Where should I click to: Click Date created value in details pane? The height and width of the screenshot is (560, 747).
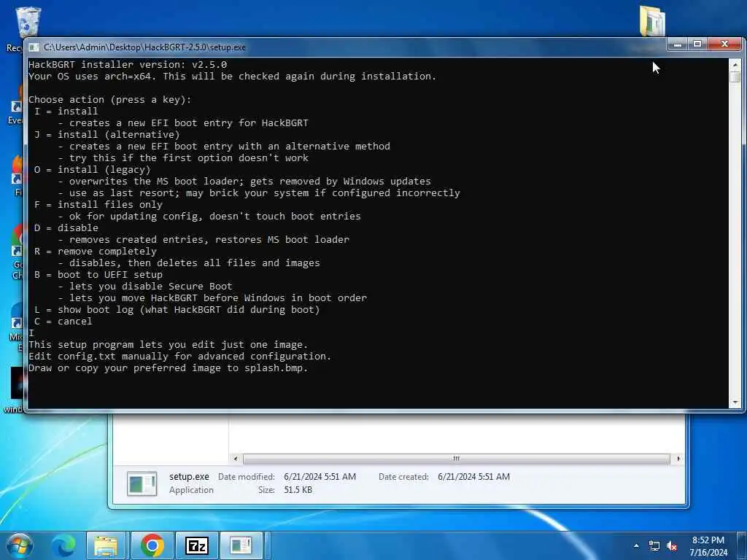[473, 477]
